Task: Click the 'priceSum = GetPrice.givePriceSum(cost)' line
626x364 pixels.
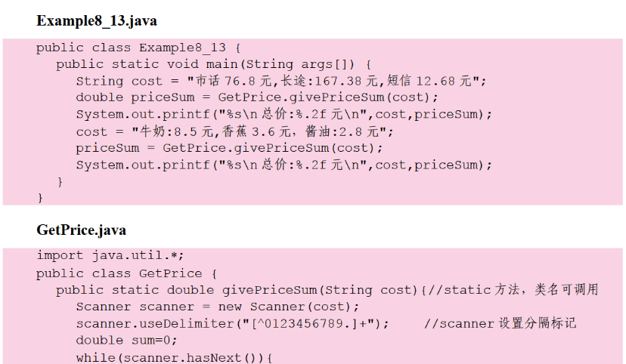Action: (x=229, y=148)
